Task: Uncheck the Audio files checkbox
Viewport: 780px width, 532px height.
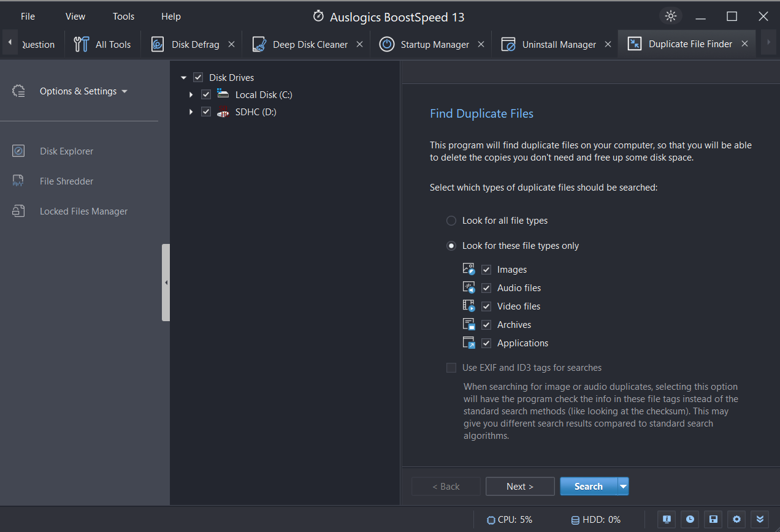Action: (486, 288)
